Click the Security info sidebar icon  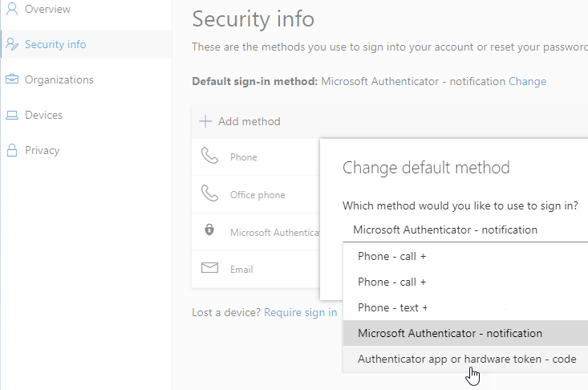click(12, 45)
